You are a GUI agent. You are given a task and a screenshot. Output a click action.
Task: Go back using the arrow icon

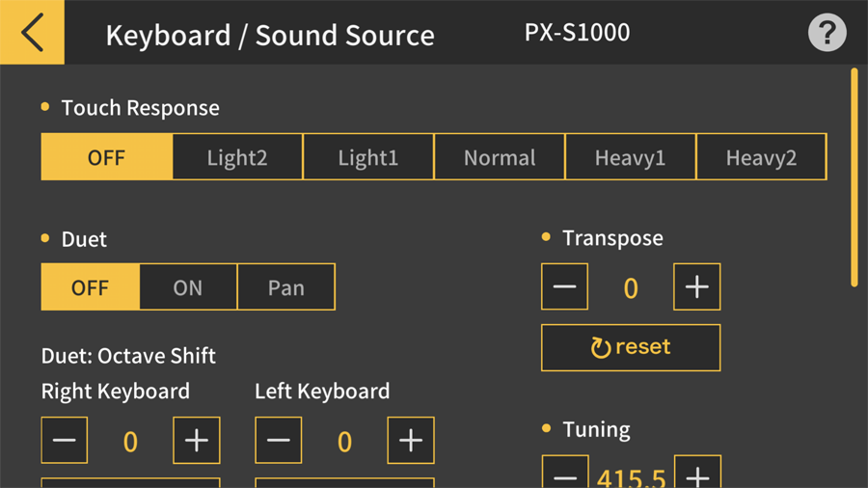[x=32, y=32]
